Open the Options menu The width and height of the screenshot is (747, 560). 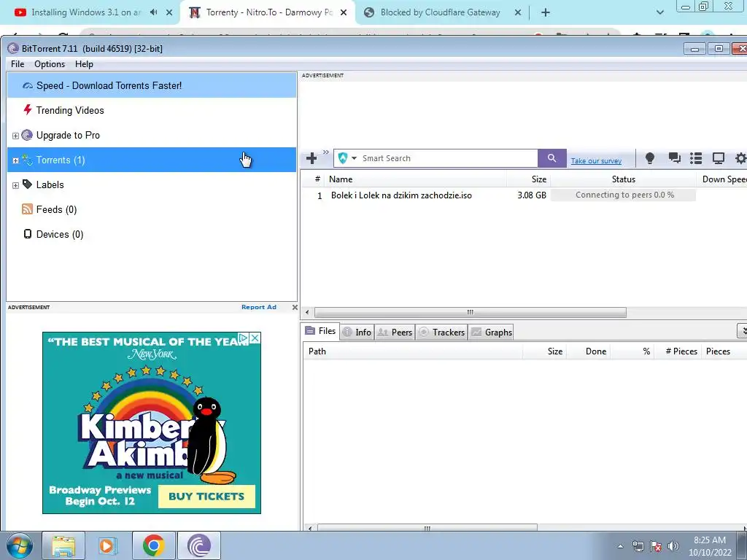coord(50,64)
